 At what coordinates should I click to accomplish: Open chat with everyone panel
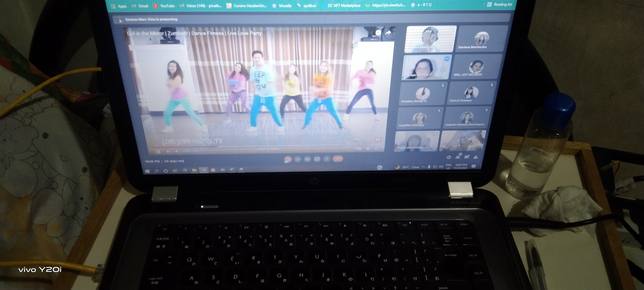(x=467, y=157)
